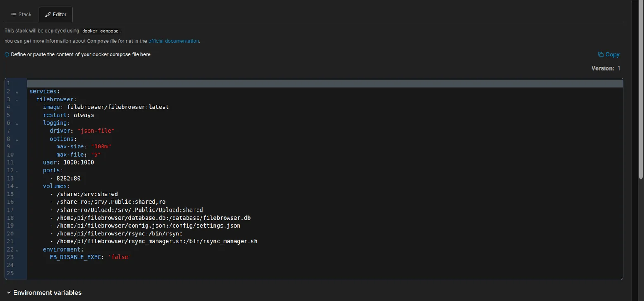Viewport: 644px width, 301px height.
Task: Collapse the ports section at line 12
Action: pos(17,171)
